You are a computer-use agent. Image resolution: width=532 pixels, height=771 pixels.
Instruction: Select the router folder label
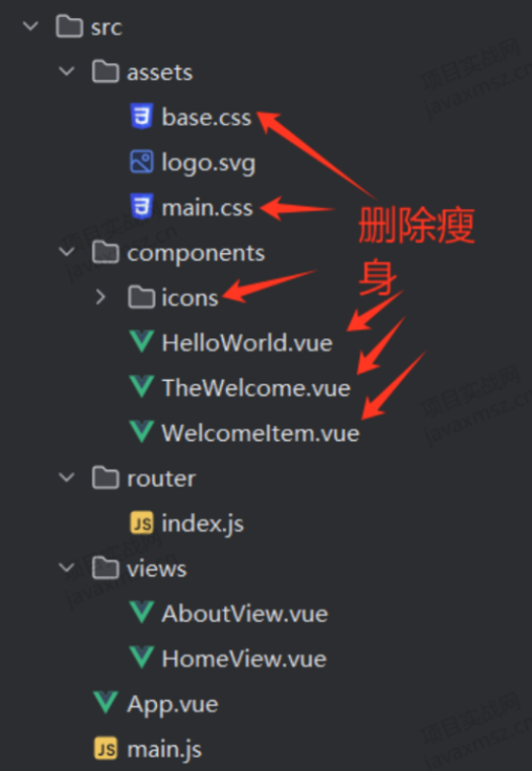pos(162,478)
